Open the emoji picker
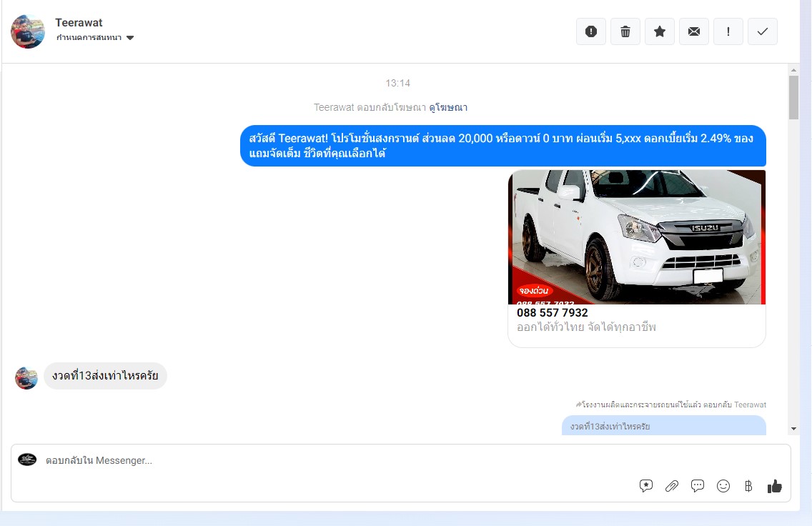This screenshot has width=812, height=526. [723, 486]
